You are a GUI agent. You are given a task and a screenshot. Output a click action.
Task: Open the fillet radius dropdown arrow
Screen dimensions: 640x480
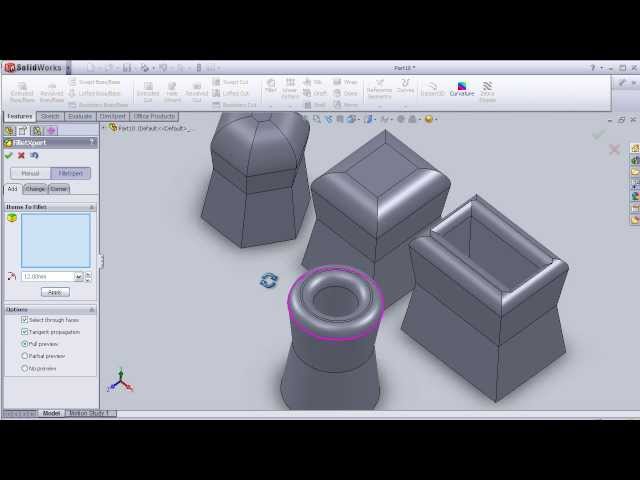pos(78,277)
